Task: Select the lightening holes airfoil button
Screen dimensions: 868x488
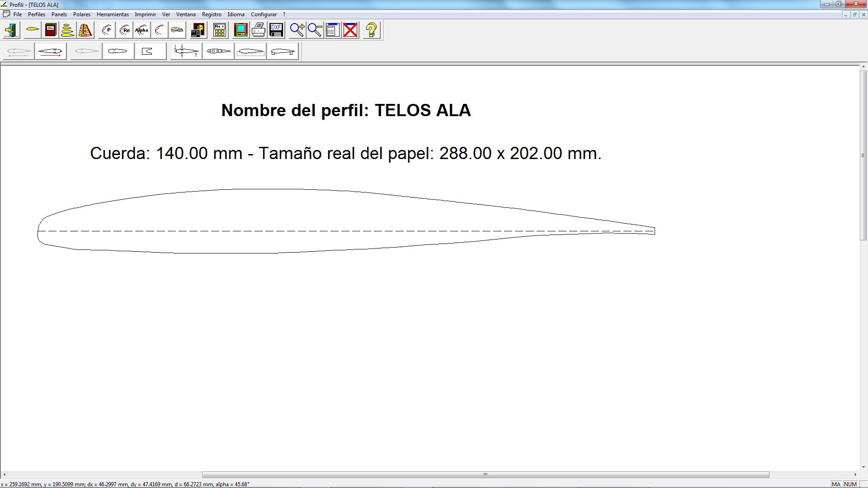Action: 218,52
